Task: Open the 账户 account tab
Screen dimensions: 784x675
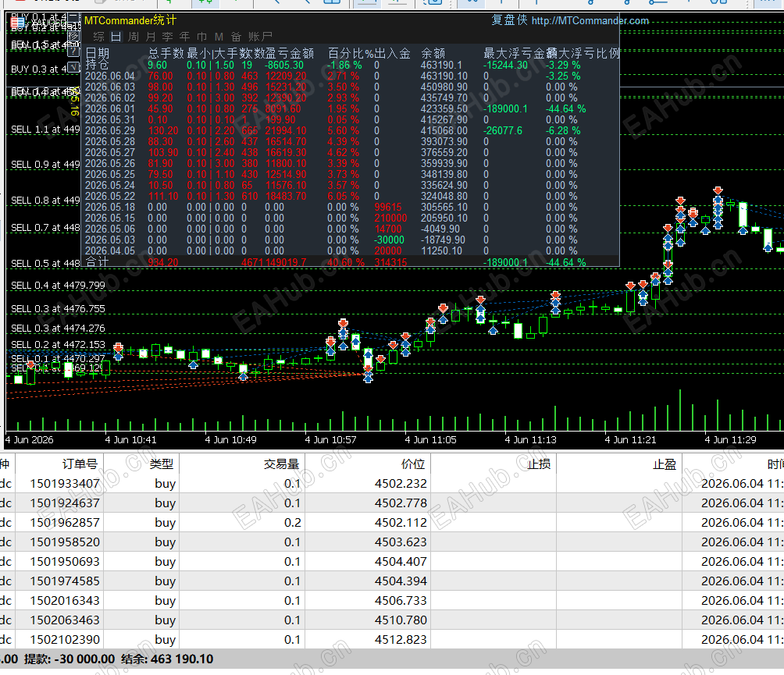Action: point(260,37)
